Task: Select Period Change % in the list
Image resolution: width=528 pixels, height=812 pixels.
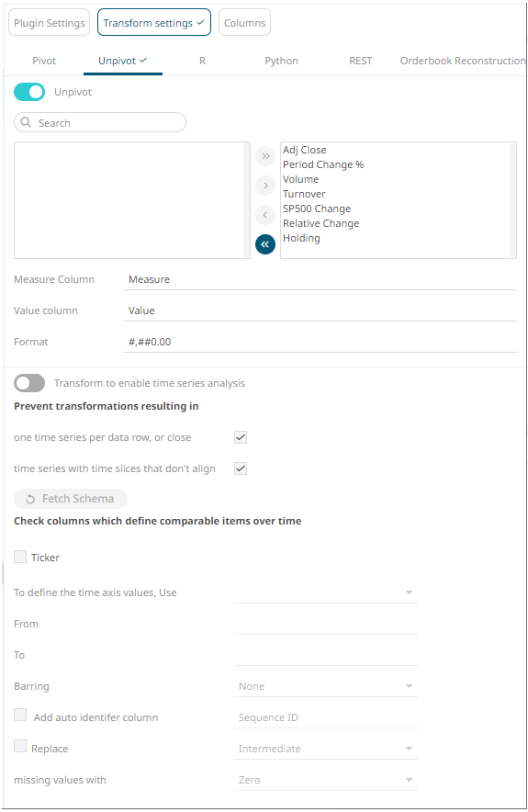Action: tap(323, 164)
